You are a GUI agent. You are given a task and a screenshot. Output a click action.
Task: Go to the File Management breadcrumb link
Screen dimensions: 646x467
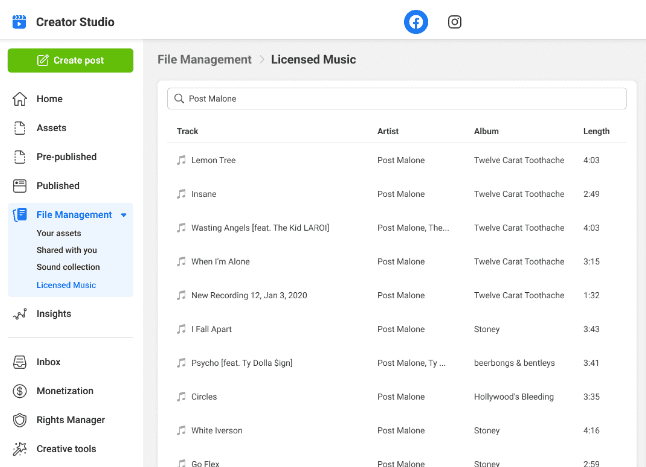pos(204,60)
